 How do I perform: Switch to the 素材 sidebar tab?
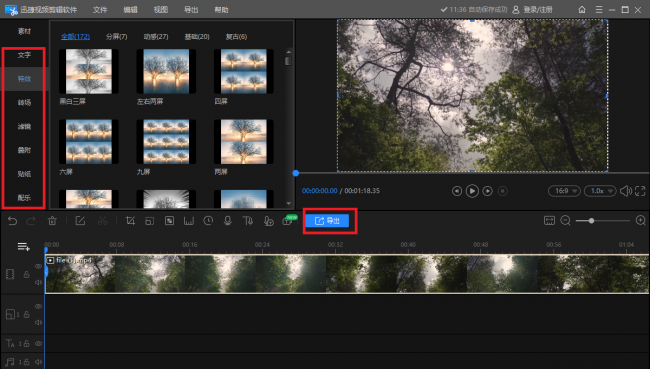(24, 31)
